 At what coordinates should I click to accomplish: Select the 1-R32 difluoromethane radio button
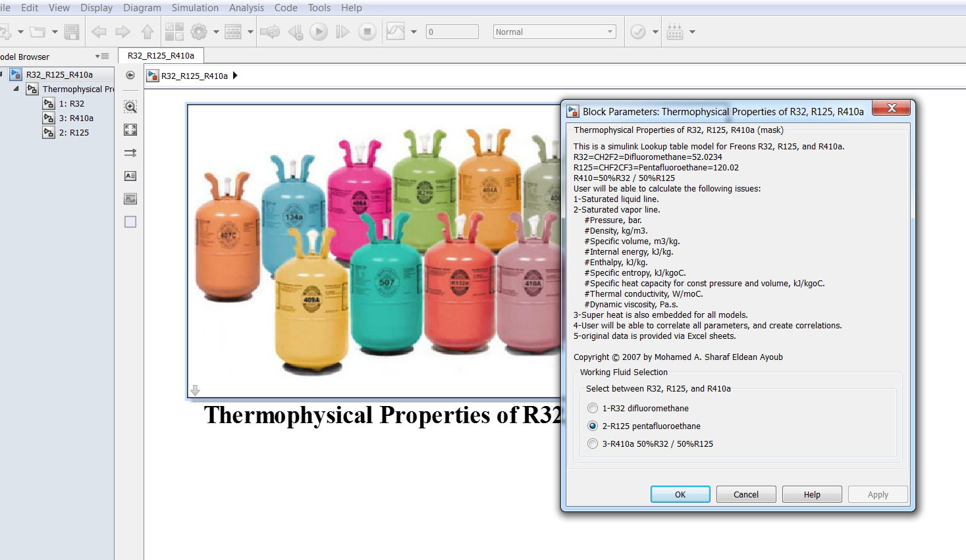[x=592, y=408]
